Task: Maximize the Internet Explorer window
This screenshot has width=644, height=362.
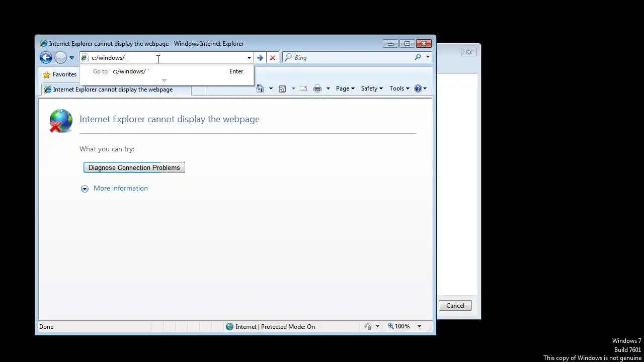Action: point(407,43)
